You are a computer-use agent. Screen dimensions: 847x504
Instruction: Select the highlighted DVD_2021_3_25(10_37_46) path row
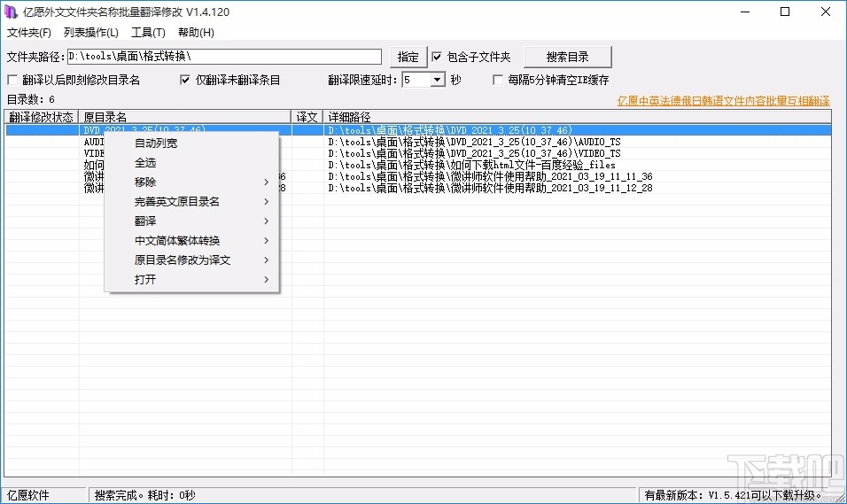point(450,130)
